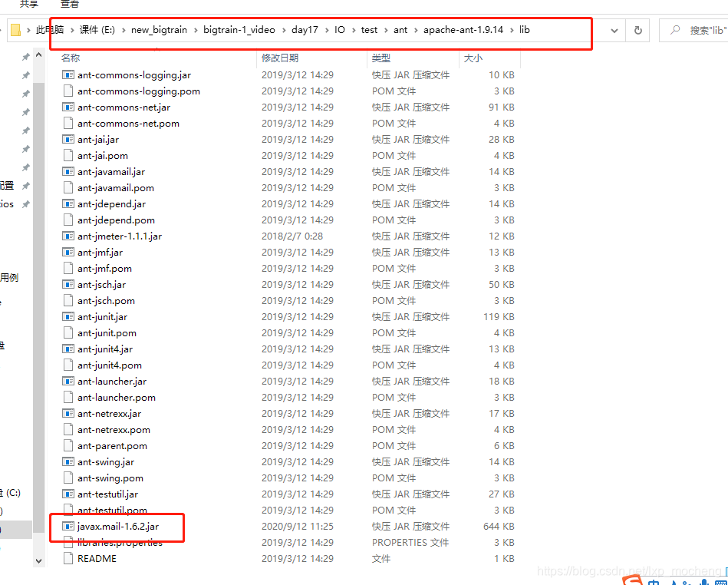The image size is (728, 585).
Task: Click the ant-jai.jar file icon
Action: pyautogui.click(x=68, y=140)
